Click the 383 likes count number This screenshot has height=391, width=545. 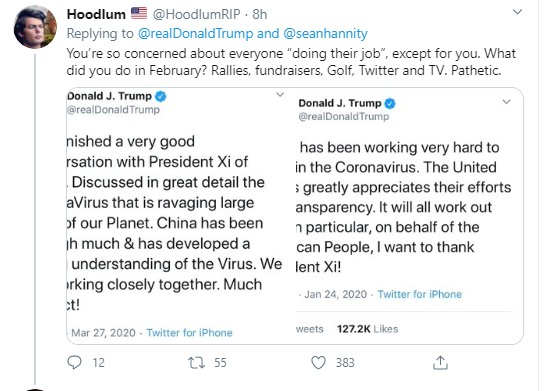coord(345,363)
